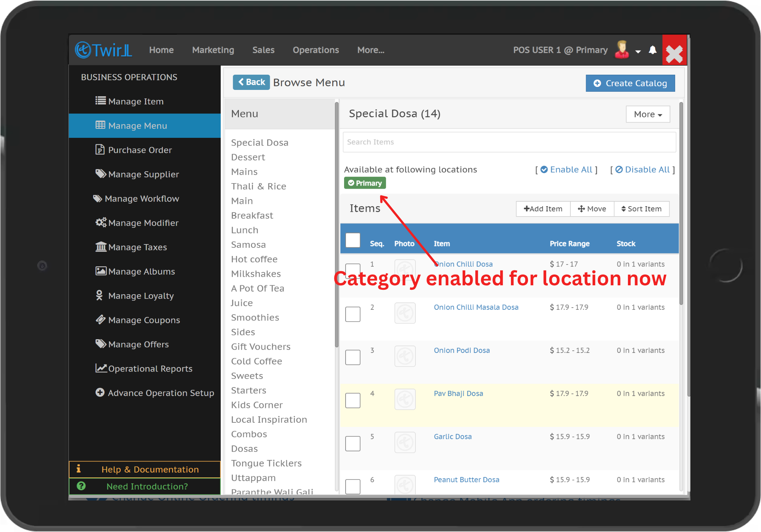Image resolution: width=761 pixels, height=532 pixels.
Task: Toggle the select-all items checkbox
Action: pos(353,240)
